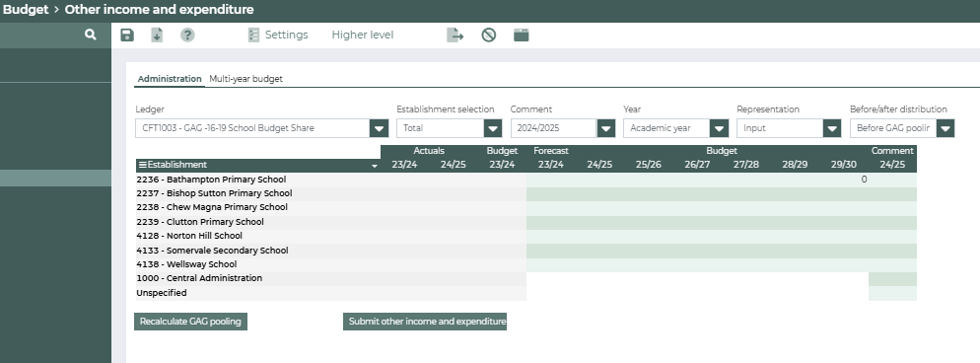Open the Year dropdown arrow
Viewport: 980px width, 363px height.
point(719,128)
